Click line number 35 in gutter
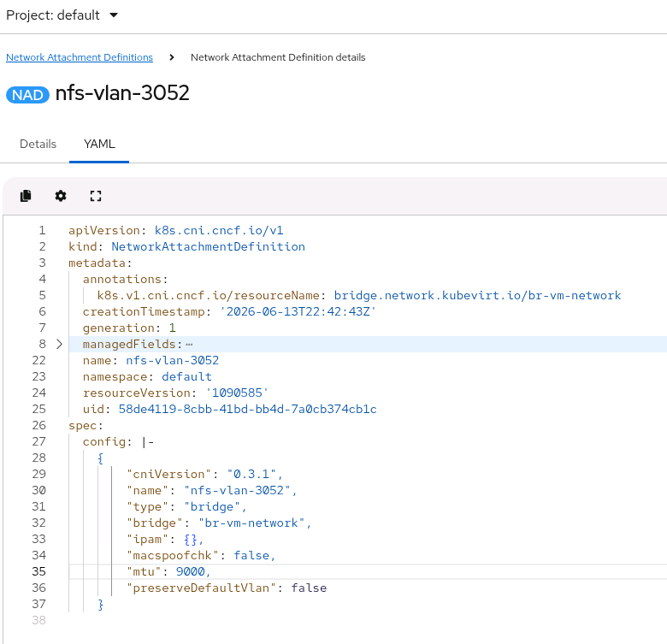This screenshot has height=644, width=667. 38,571
